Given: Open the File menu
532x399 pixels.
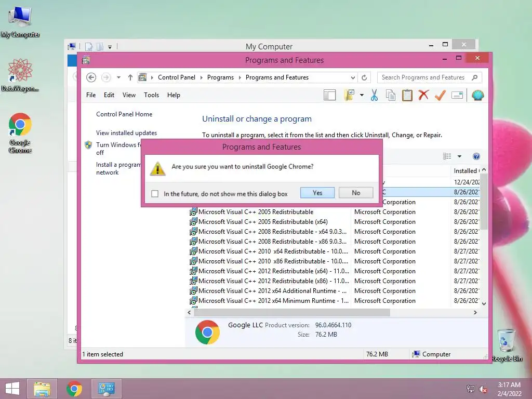Looking at the screenshot, I should pos(91,95).
